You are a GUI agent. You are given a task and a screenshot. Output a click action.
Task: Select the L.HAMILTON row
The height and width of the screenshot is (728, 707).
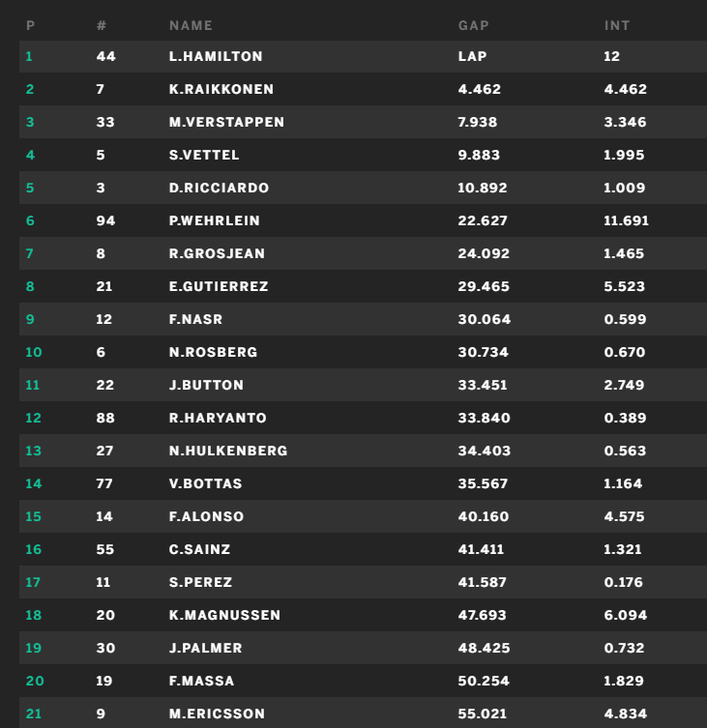pos(363,56)
